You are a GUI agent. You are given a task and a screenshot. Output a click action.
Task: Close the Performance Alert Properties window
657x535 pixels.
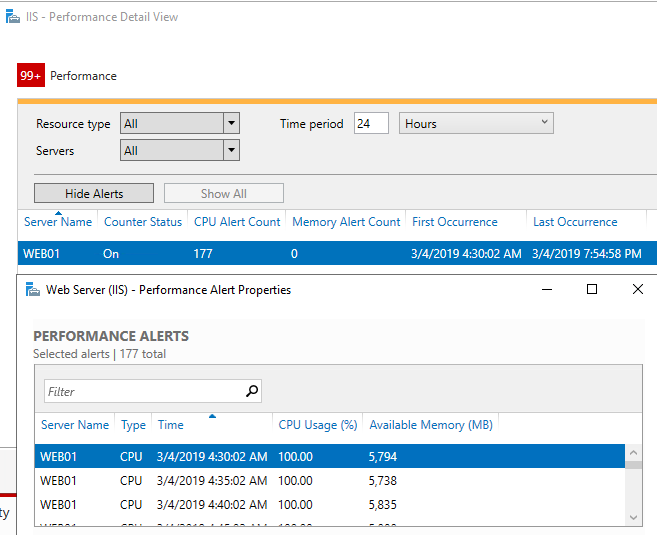[x=638, y=289]
